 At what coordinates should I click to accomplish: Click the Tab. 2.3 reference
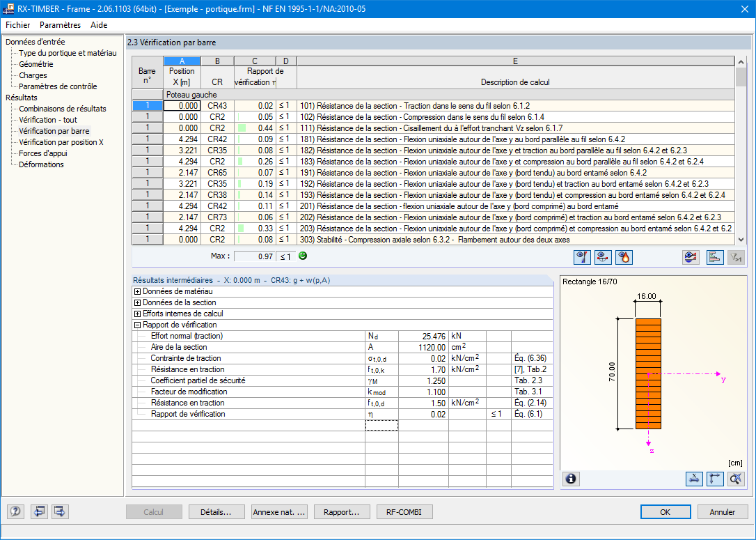point(531,380)
